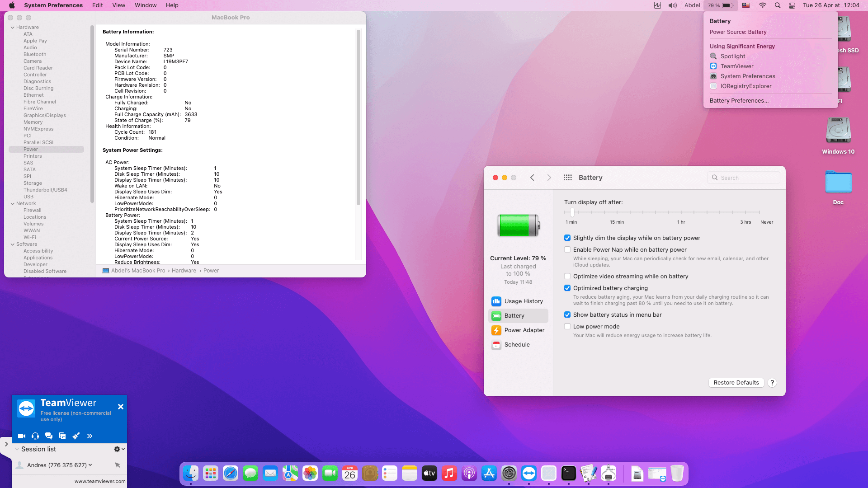Select Power in the hardware list
This screenshot has width=868, height=488.
(x=46, y=150)
